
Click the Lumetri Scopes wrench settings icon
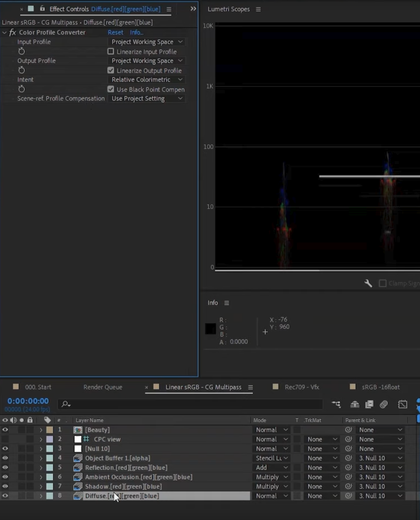click(x=368, y=284)
